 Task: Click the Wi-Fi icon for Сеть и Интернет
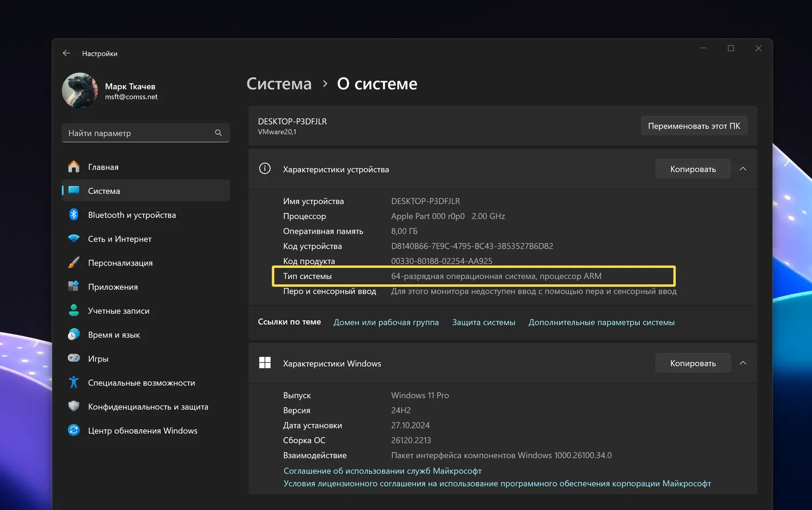(74, 239)
